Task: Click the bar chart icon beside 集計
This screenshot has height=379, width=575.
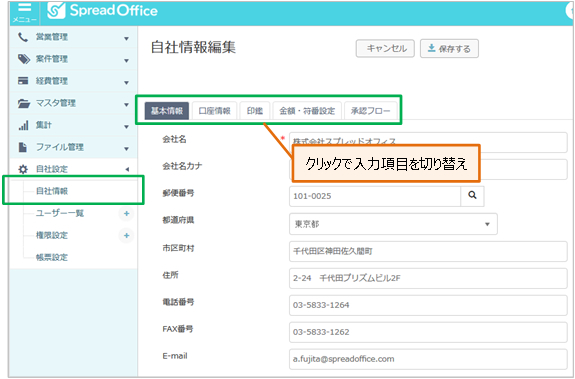Action: click(x=23, y=125)
